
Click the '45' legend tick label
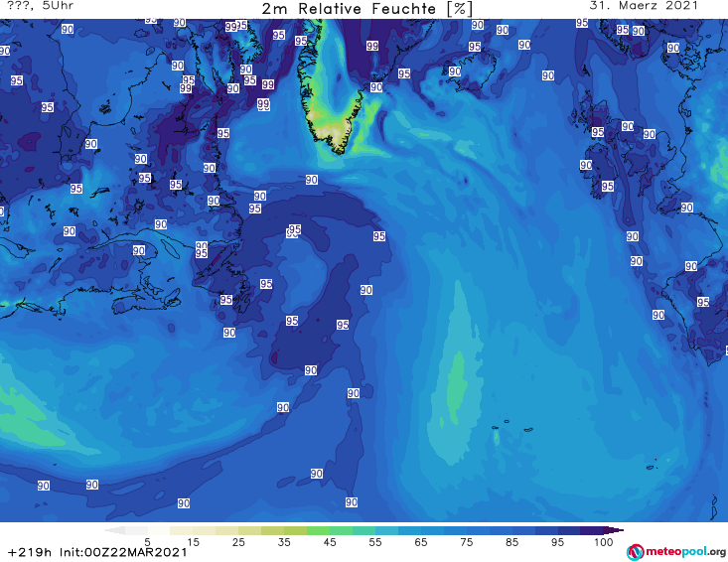point(330,542)
